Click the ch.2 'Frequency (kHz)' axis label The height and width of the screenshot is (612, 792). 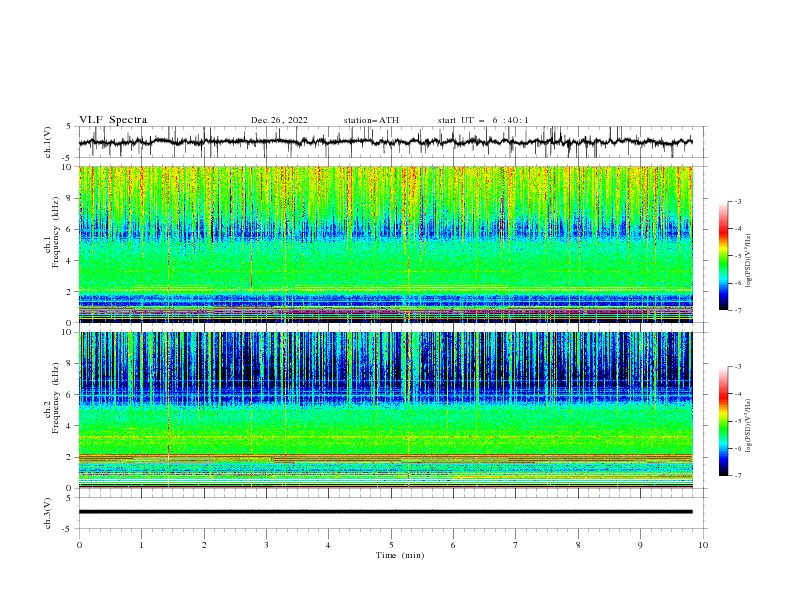[56, 398]
